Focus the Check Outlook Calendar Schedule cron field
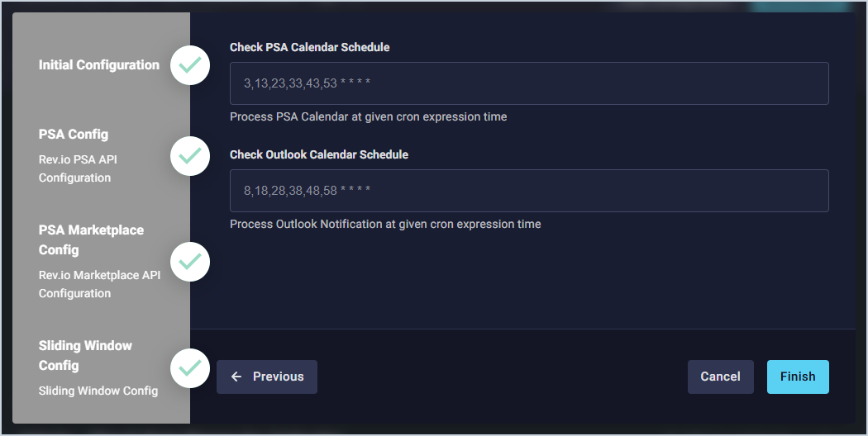 (529, 191)
